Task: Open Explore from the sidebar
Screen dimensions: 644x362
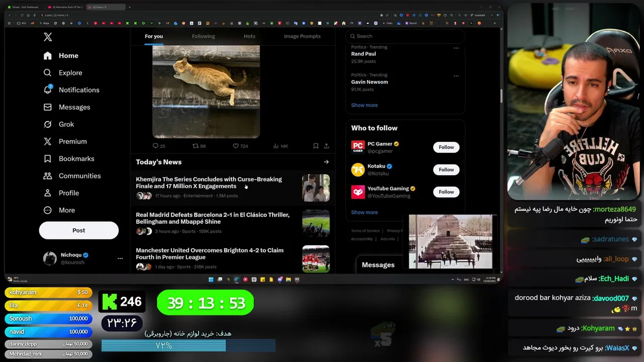Action: [x=63, y=73]
